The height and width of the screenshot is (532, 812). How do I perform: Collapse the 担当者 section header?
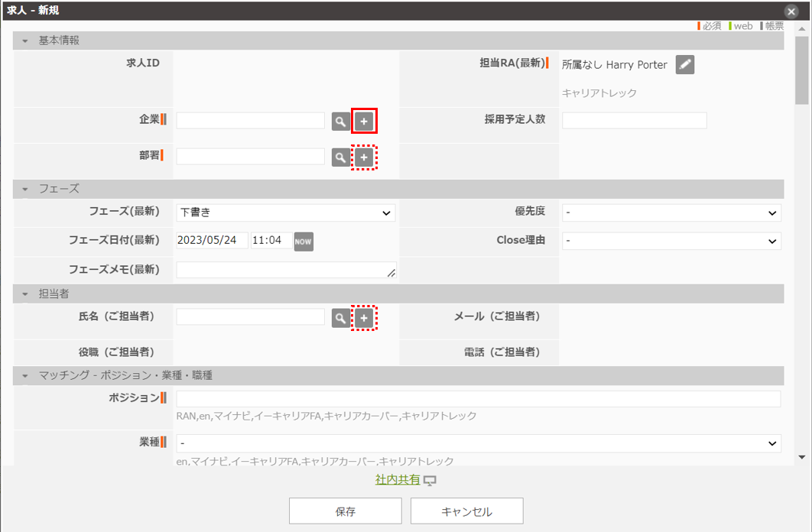tap(25, 294)
